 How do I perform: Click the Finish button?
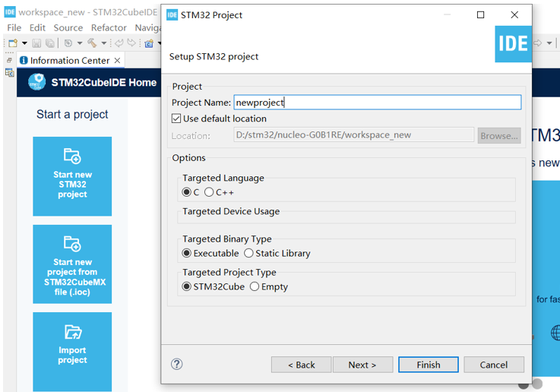pos(429,365)
